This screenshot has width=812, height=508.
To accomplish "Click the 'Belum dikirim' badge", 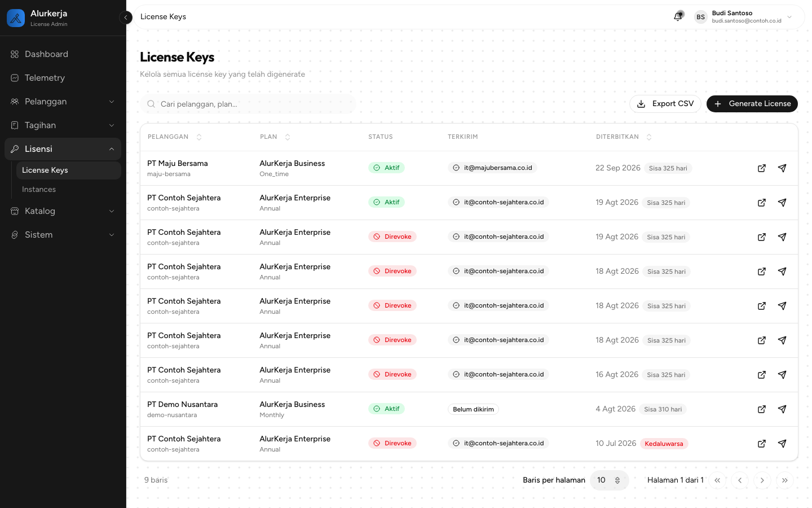I will click(473, 409).
